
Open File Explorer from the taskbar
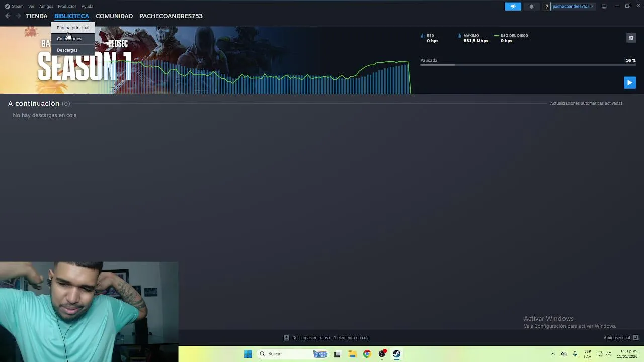click(352, 354)
